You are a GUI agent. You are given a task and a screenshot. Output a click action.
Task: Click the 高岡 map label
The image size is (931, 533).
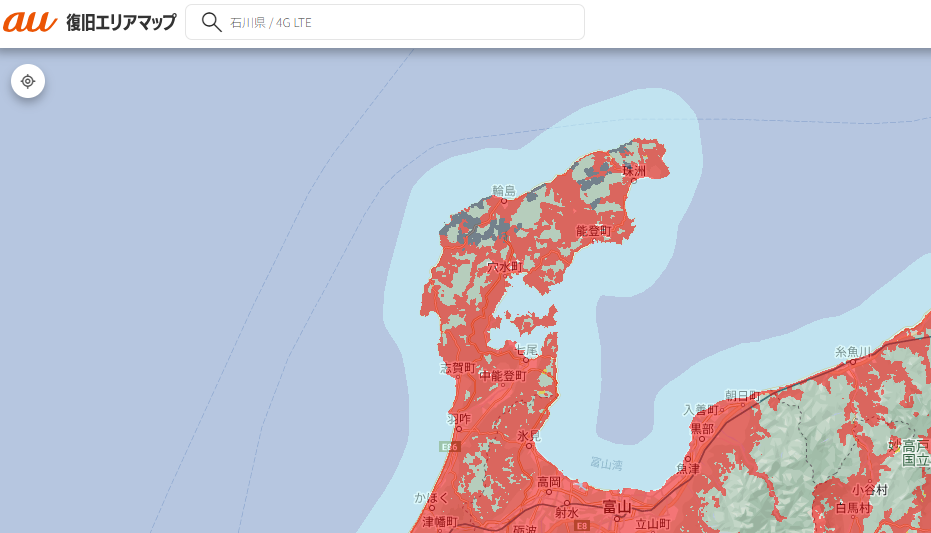coord(549,482)
